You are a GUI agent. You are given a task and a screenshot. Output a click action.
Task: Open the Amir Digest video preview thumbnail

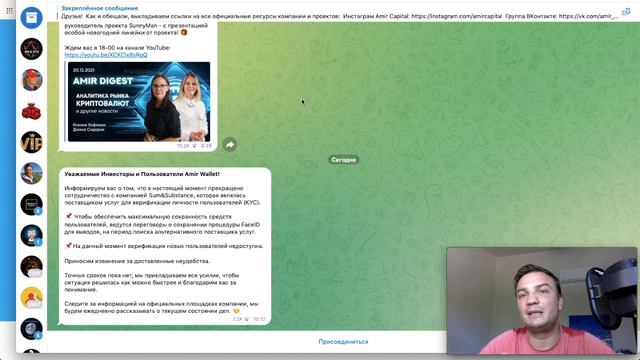pyautogui.click(x=139, y=102)
